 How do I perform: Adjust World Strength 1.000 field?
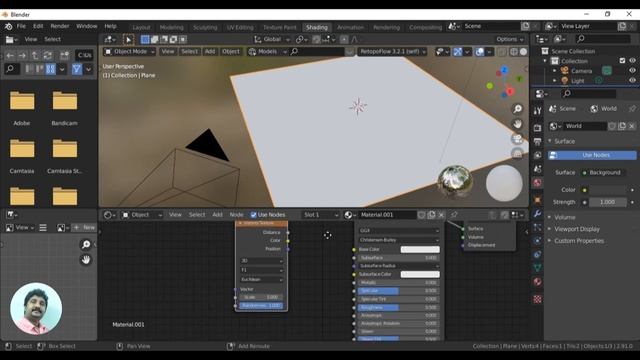point(607,202)
